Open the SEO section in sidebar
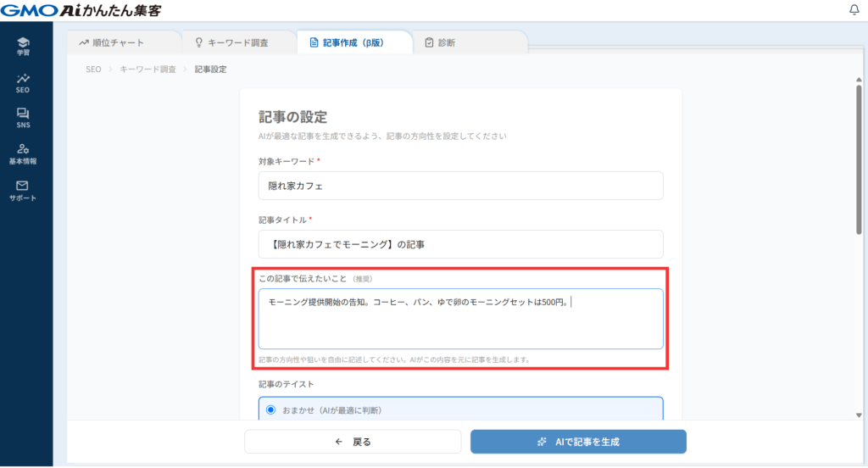The height and width of the screenshot is (468, 868). (x=23, y=82)
